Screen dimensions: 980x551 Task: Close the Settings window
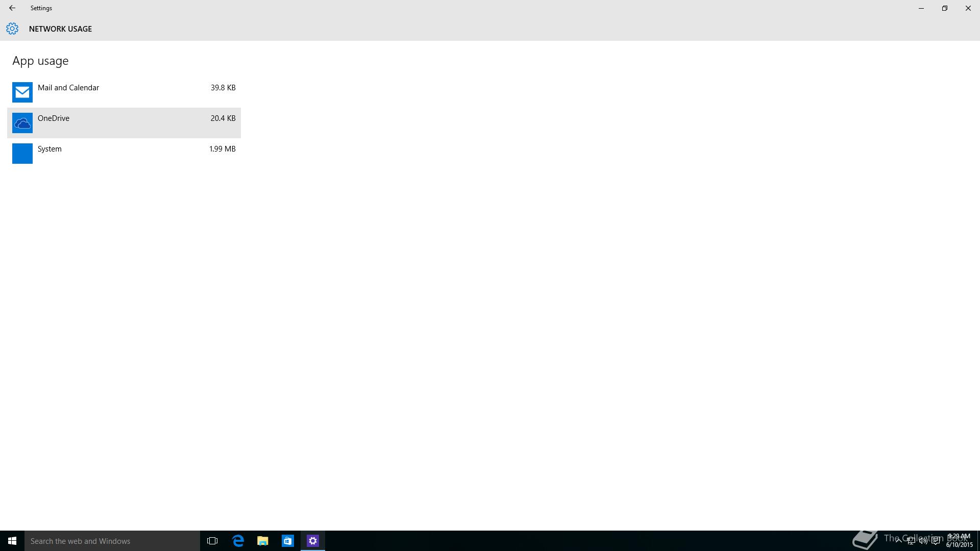(968, 8)
